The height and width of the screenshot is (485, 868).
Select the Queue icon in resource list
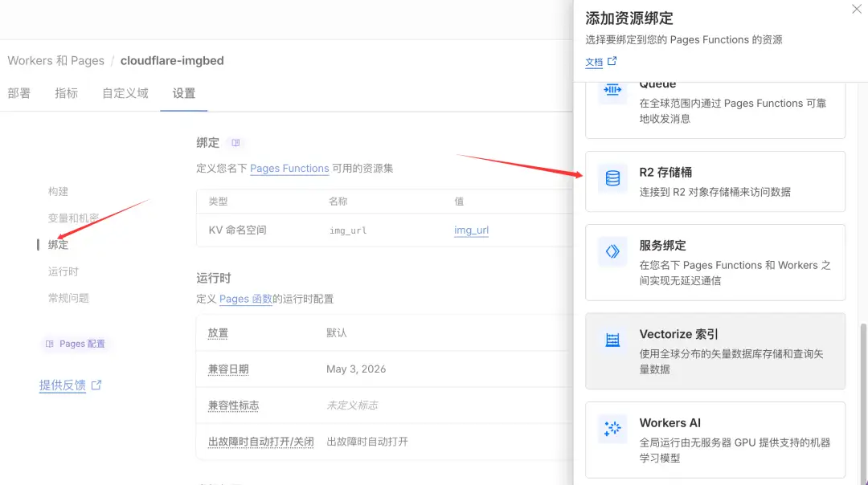tap(612, 90)
